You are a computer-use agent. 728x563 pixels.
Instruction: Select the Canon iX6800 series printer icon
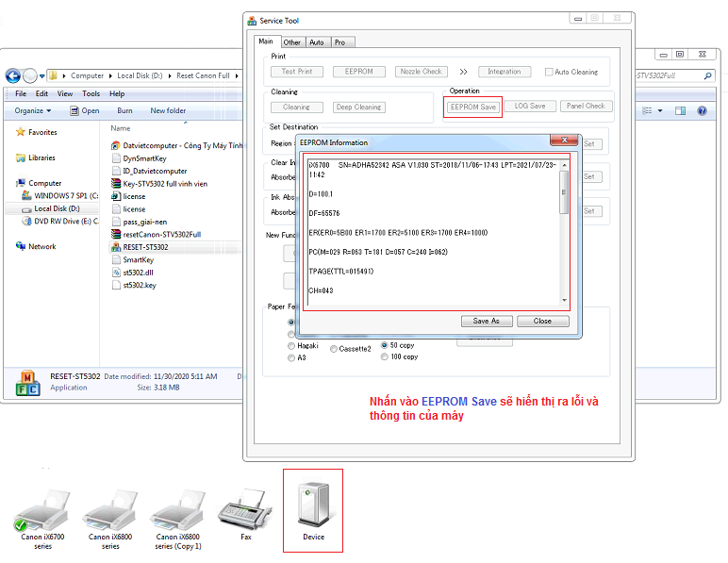pyautogui.click(x=110, y=519)
